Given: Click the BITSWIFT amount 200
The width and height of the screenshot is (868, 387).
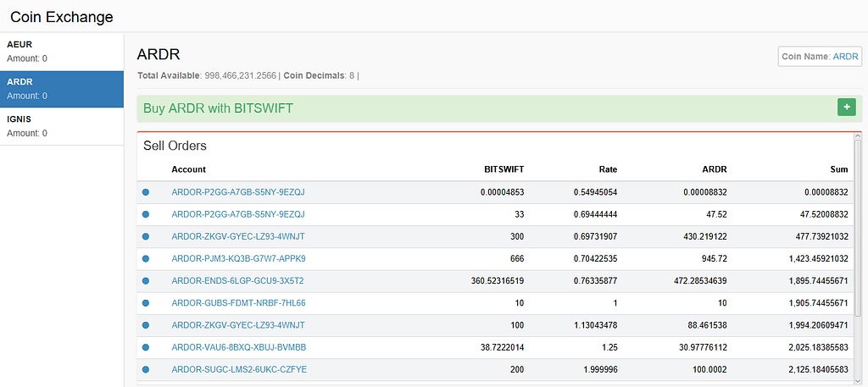Looking at the screenshot, I should tap(518, 369).
